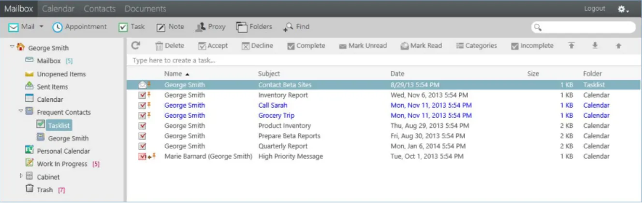644x203 pixels.
Task: Click Mark Read
Action: point(421,46)
